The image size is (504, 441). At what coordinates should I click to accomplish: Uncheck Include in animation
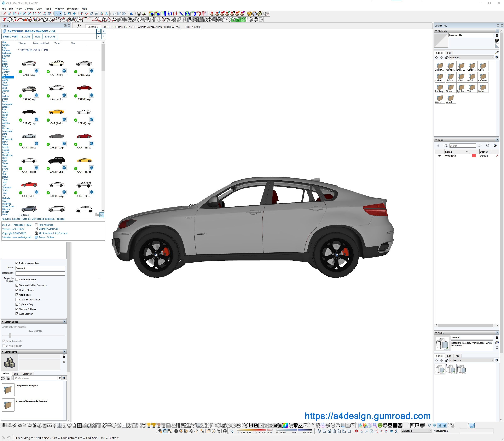click(17, 263)
